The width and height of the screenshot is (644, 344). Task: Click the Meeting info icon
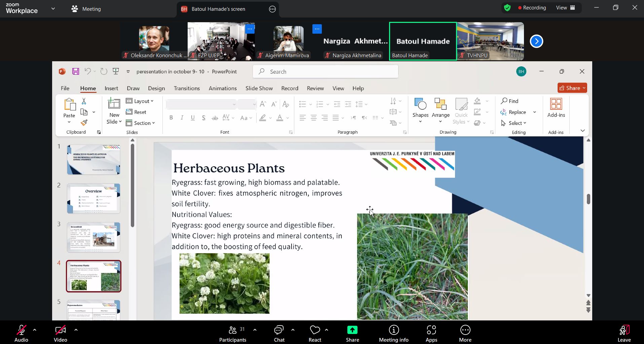(x=393, y=333)
